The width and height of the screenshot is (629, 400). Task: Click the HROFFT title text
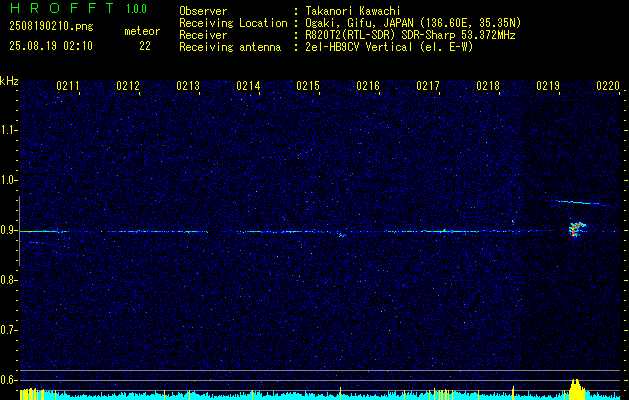(x=62, y=8)
